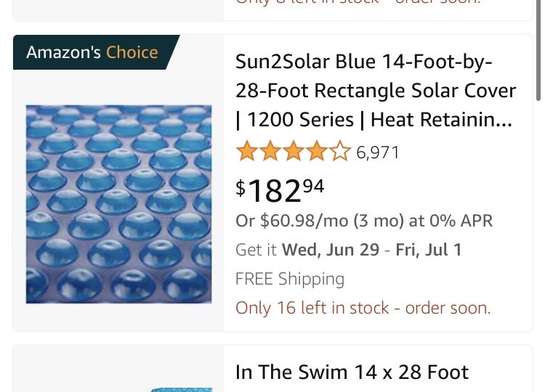Viewport: 545px width, 392px height.
Task: View the 6,971 customer ratings
Action: (378, 152)
